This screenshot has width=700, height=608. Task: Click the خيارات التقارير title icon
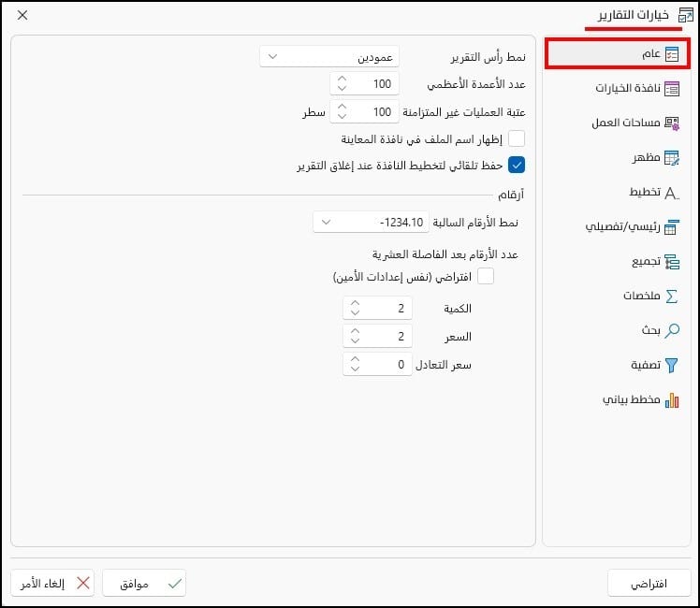[685, 15]
